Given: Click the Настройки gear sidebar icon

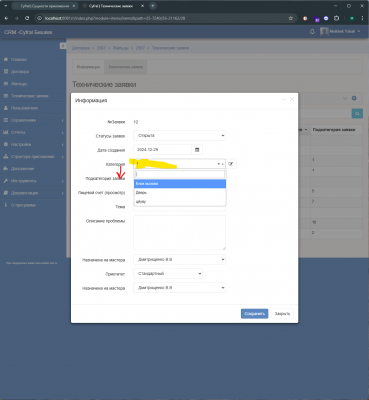Looking at the screenshot, I should coord(6,144).
